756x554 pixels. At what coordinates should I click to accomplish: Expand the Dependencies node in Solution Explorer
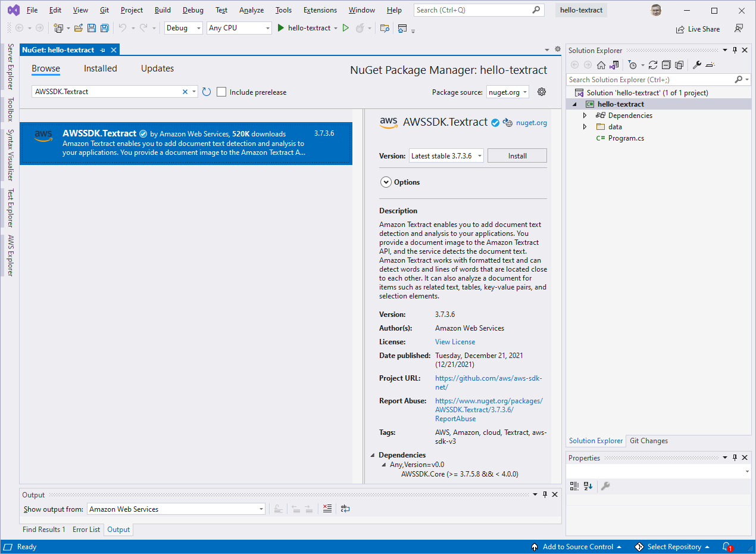[x=585, y=116]
